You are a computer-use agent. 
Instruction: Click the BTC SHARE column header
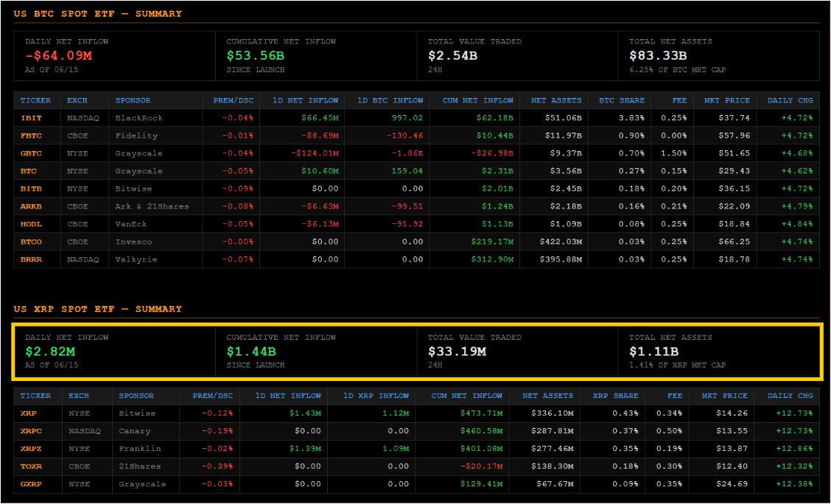pyautogui.click(x=622, y=100)
